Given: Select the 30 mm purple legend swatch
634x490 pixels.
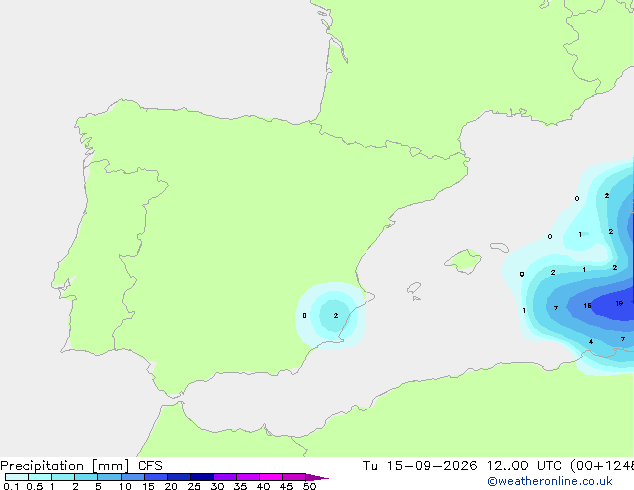Looking at the screenshot, I should [225, 477].
